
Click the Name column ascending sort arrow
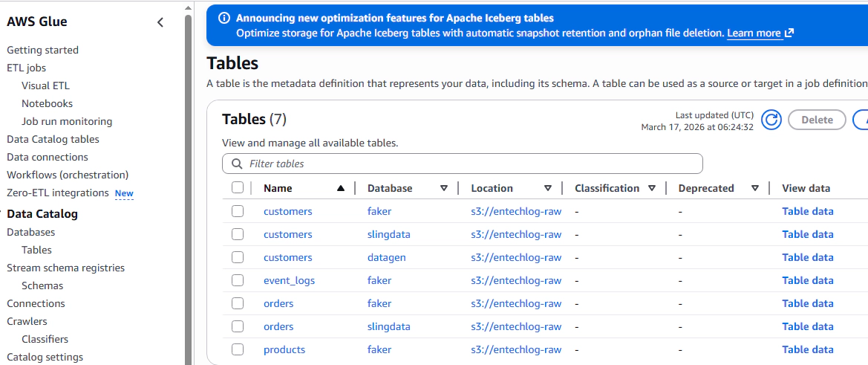pyautogui.click(x=340, y=189)
